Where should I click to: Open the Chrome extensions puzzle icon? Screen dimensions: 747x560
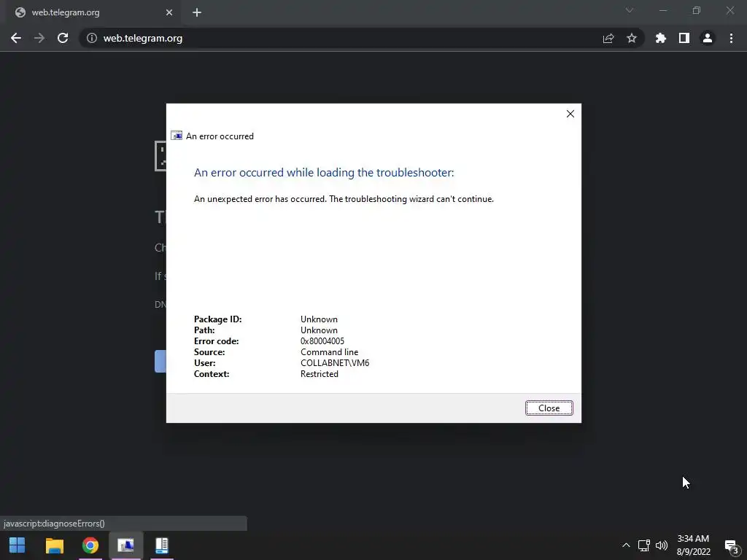pyautogui.click(x=661, y=38)
